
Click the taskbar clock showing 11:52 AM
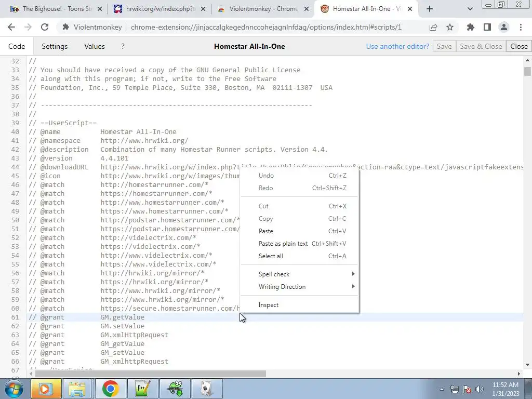[506, 389]
